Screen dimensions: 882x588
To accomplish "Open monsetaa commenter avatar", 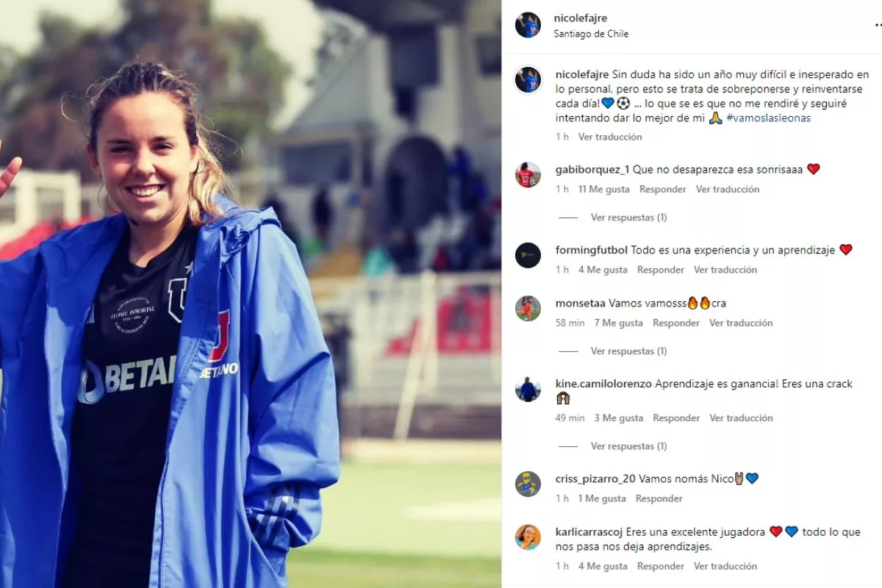I will pos(528,309).
